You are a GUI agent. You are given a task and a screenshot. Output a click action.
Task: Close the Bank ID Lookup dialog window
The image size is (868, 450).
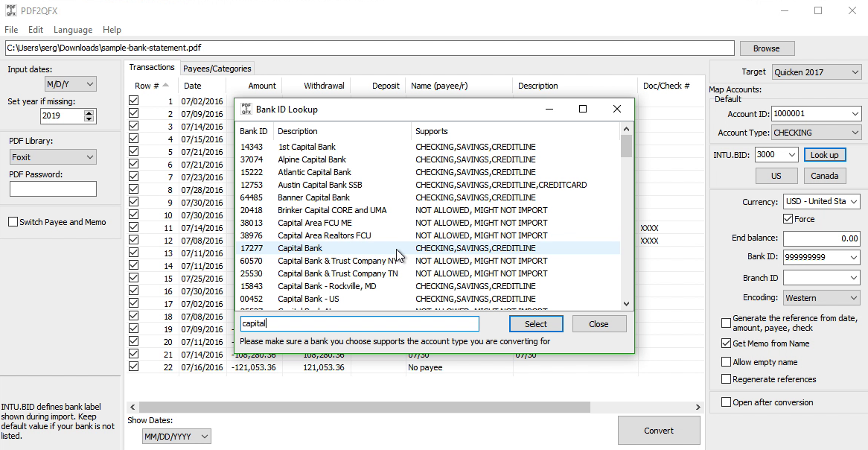point(616,109)
